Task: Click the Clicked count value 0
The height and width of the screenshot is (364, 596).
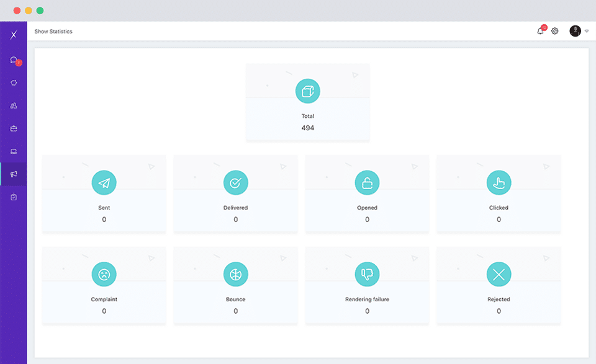Action: point(499,220)
